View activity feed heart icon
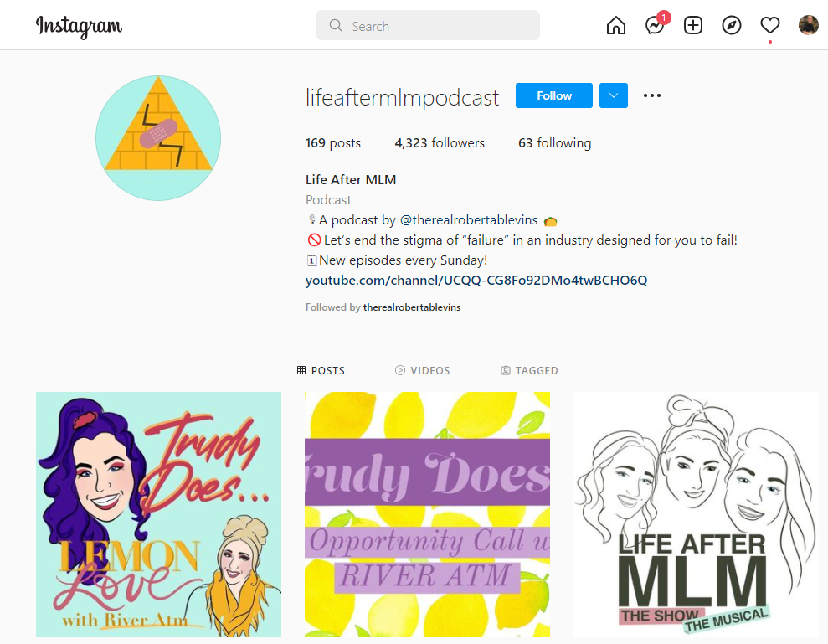The width and height of the screenshot is (828, 644). pyautogui.click(x=770, y=25)
